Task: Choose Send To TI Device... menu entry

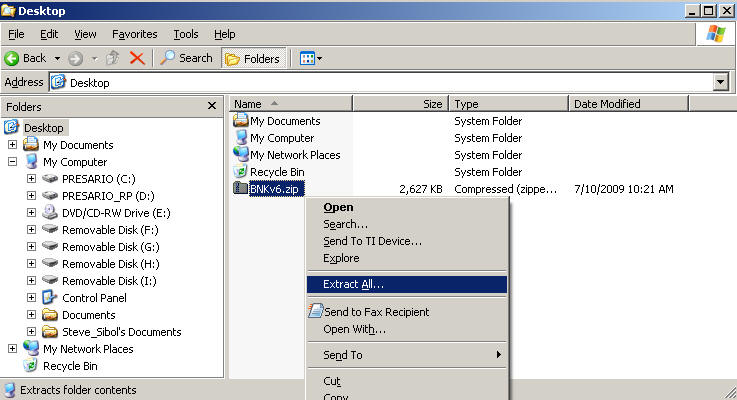Action: pos(407,241)
